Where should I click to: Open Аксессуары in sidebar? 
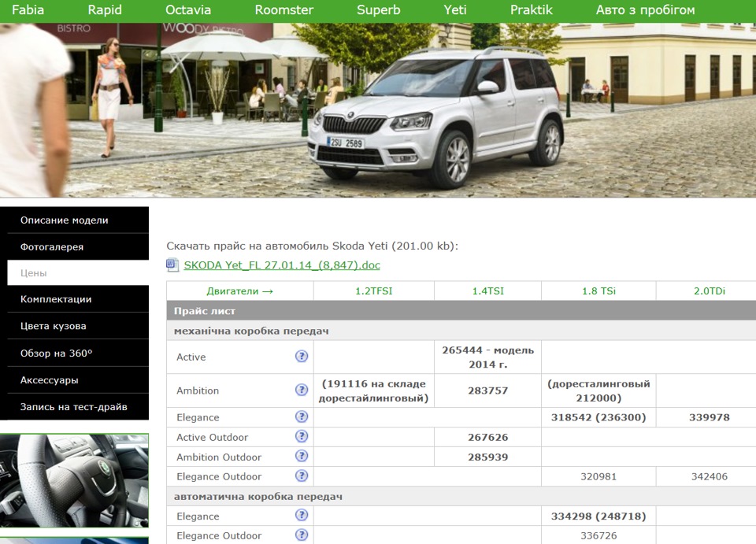[78, 380]
